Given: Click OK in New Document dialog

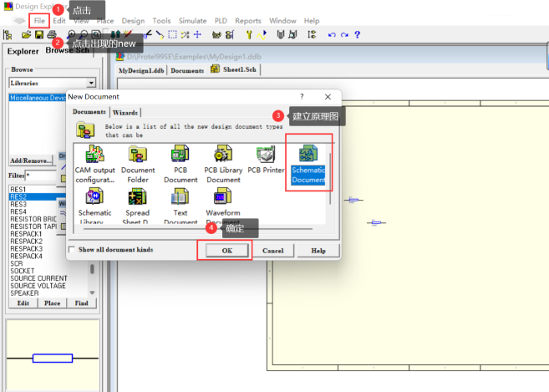Looking at the screenshot, I should (226, 250).
